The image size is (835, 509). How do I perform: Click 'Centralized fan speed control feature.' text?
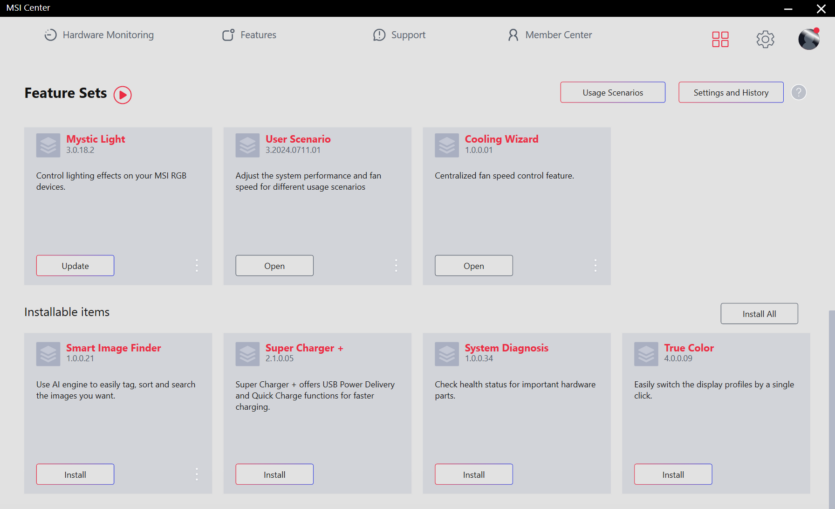point(504,176)
